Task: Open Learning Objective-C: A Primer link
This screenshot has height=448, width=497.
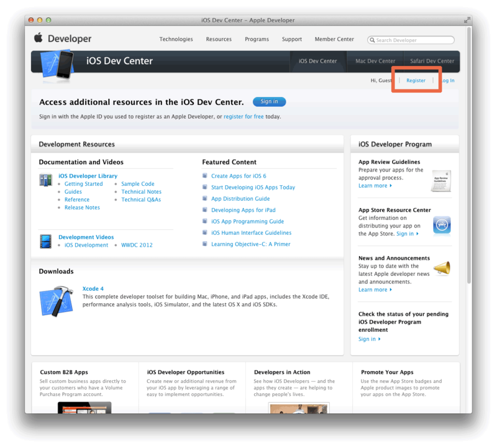Action: point(251,244)
